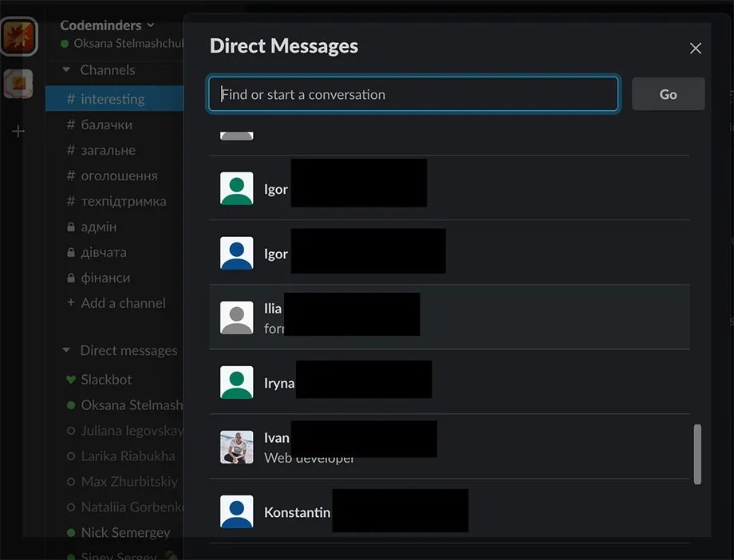Click Ivan's photo avatar
Image resolution: width=734 pixels, height=560 pixels.
235,447
